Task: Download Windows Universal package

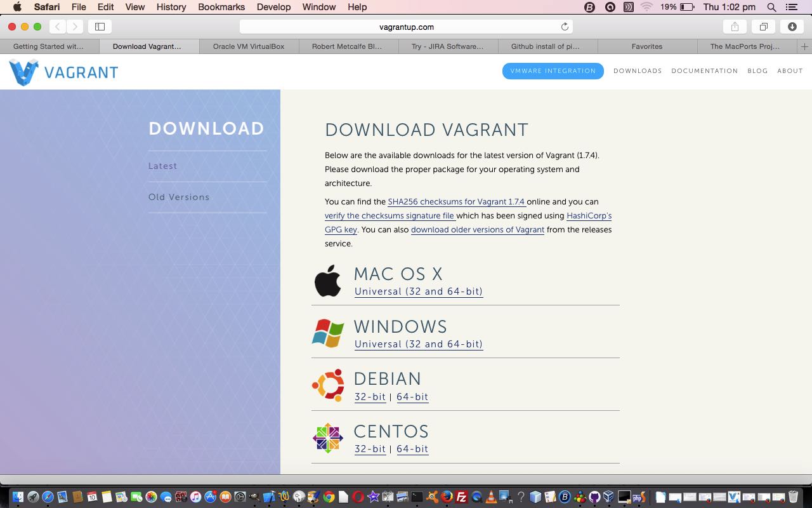Action: point(419,344)
